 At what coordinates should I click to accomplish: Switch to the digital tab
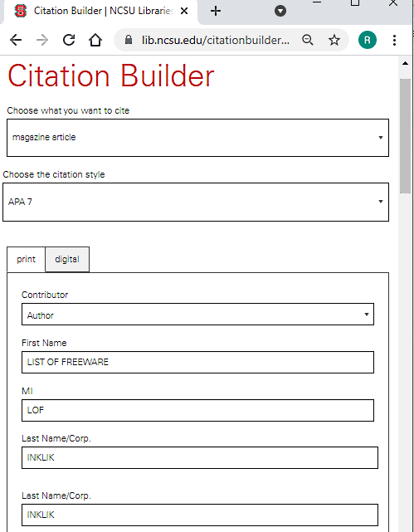[67, 260]
